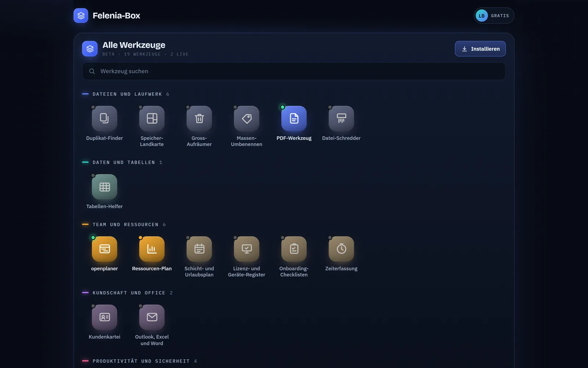Click the Produktivität und Sicherheit section heading

(141, 361)
